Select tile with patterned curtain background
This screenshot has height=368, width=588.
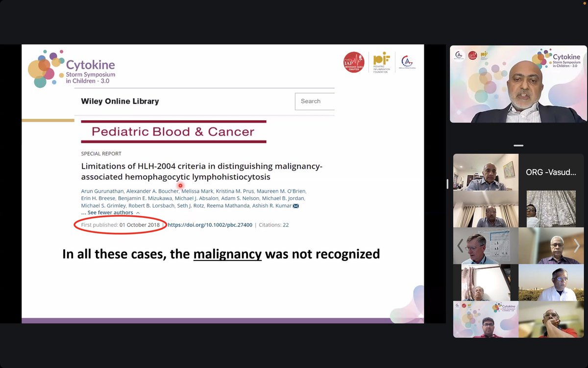click(x=551, y=209)
